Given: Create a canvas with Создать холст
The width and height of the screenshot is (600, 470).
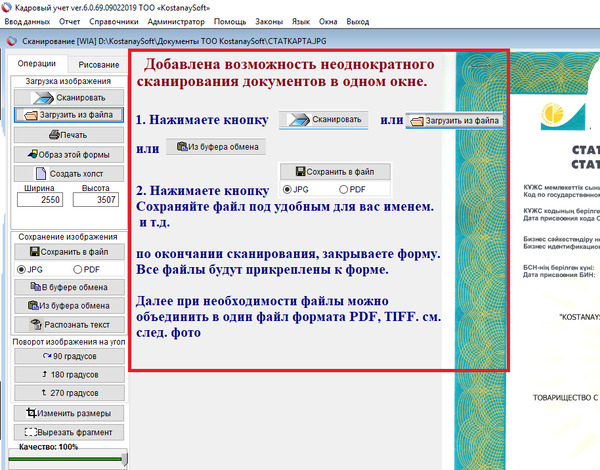Looking at the screenshot, I should (x=68, y=173).
